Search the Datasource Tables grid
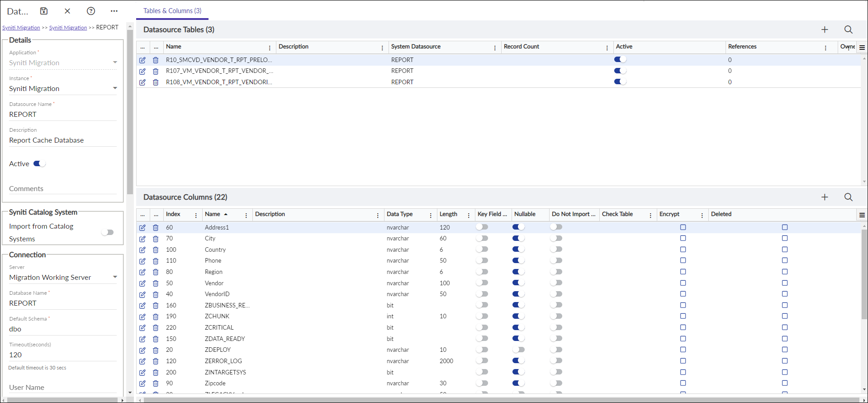This screenshot has width=868, height=403. (x=849, y=29)
